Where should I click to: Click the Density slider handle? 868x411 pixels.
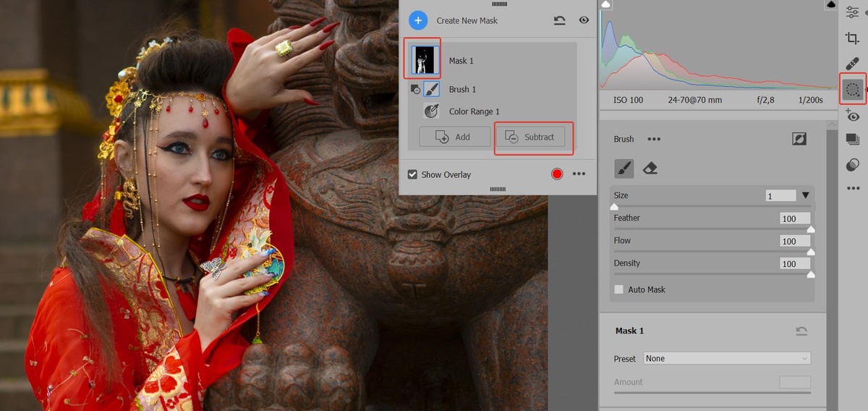pyautogui.click(x=810, y=275)
